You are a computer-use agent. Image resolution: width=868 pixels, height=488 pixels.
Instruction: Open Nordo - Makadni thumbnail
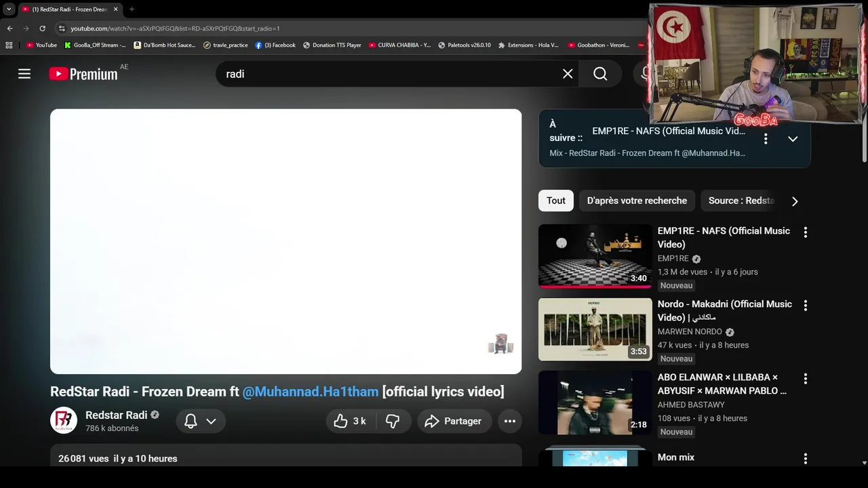pos(595,329)
